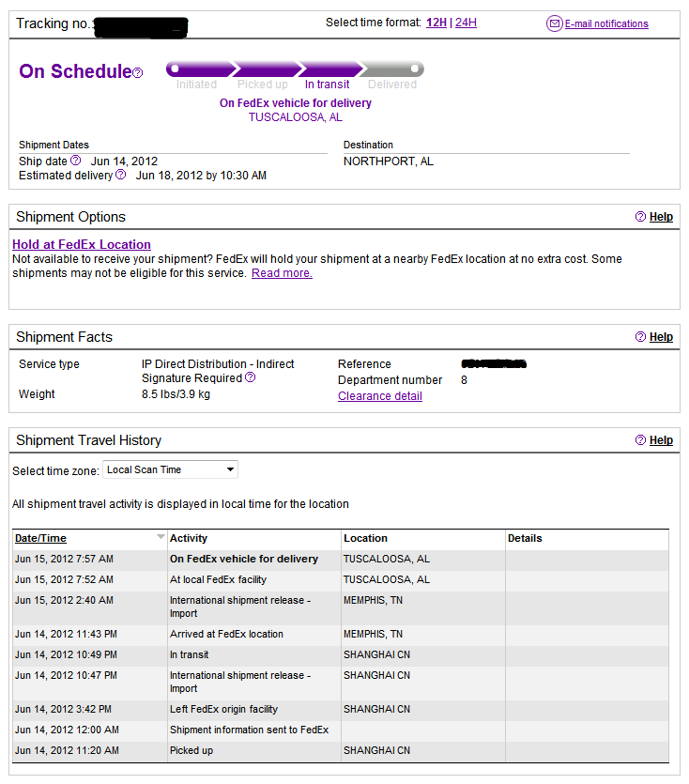Click the help icon beside On Schedule
Image resolution: width=689 pixels, height=784 pixels.
(x=137, y=73)
